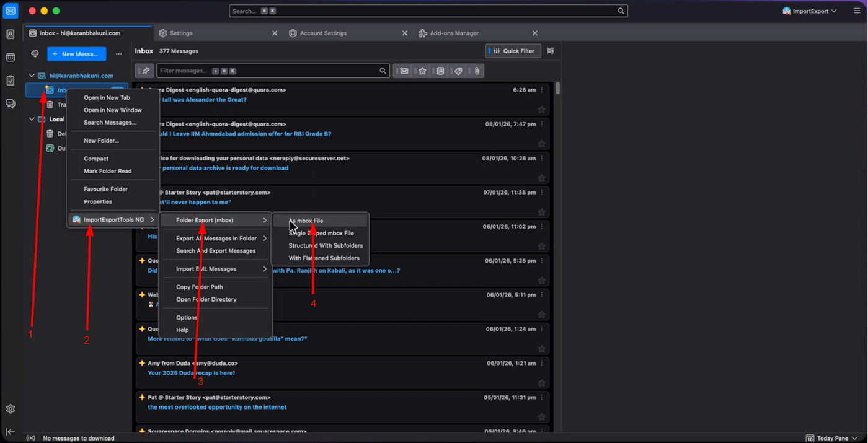Pin the quick filter with Keep Filters

tap(144, 71)
